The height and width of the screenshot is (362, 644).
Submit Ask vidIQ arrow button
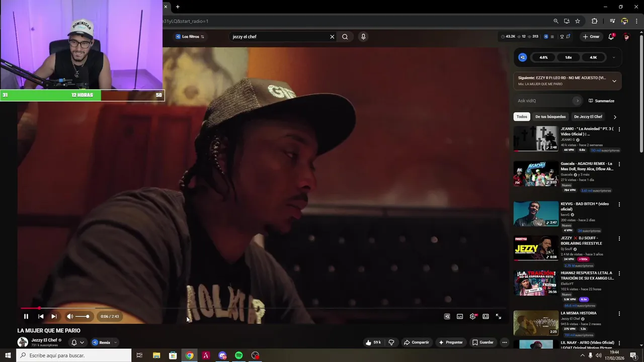(x=578, y=101)
